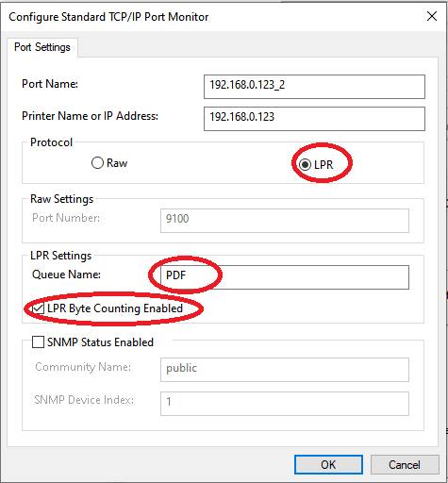The width and height of the screenshot is (448, 483).
Task: Click the 'Port Name:' label
Action: pos(50,84)
